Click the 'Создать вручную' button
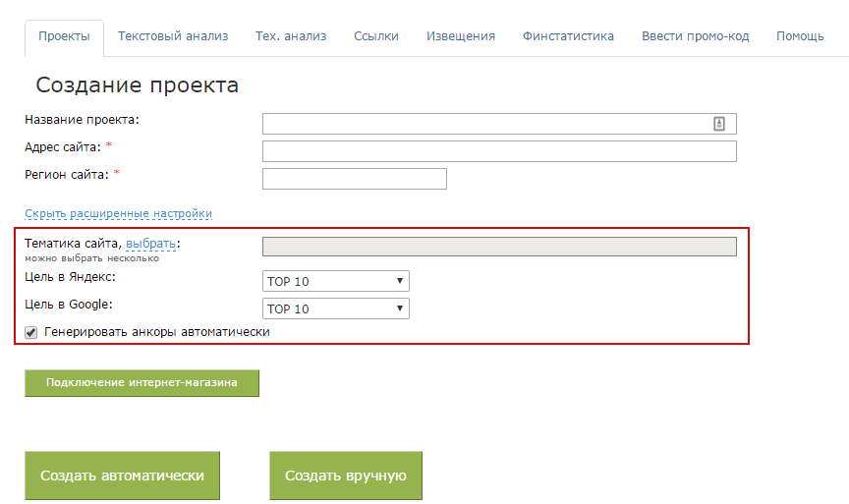 346,476
